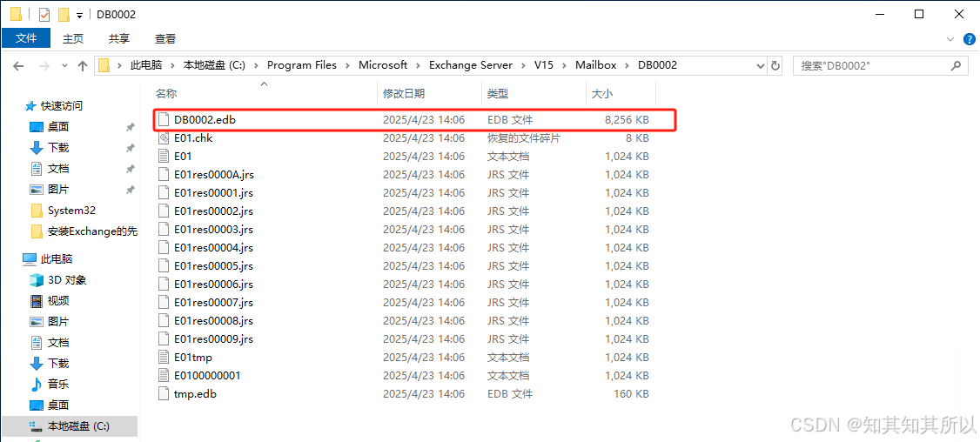The width and height of the screenshot is (980, 442).
Task: Navigate to Microsoft breadcrumb
Action: (383, 65)
